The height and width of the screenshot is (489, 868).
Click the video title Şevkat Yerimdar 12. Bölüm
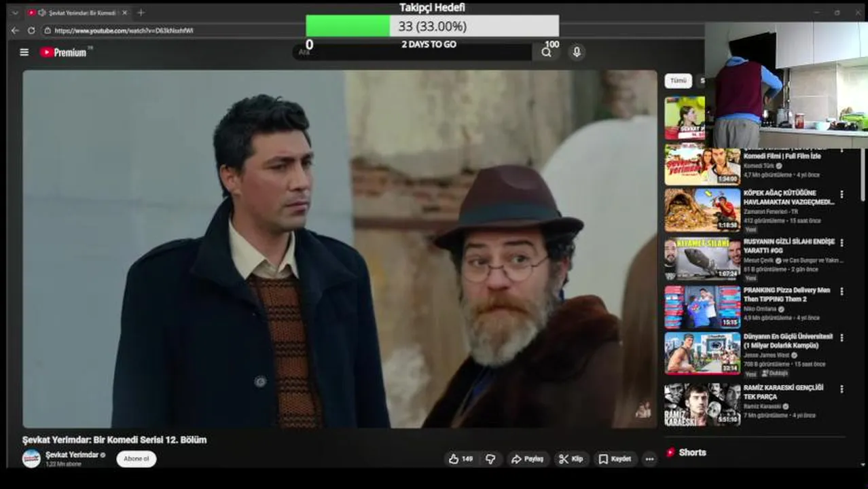pyautogui.click(x=115, y=440)
